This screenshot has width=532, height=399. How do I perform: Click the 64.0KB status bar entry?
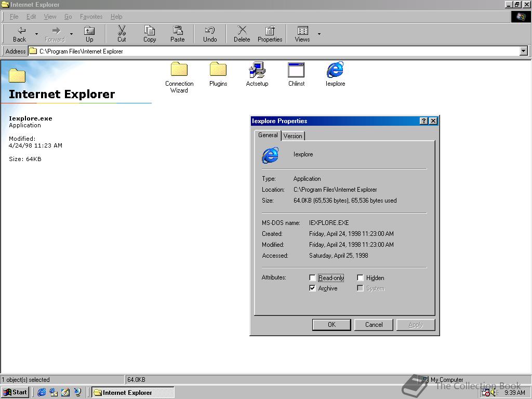coord(137,380)
